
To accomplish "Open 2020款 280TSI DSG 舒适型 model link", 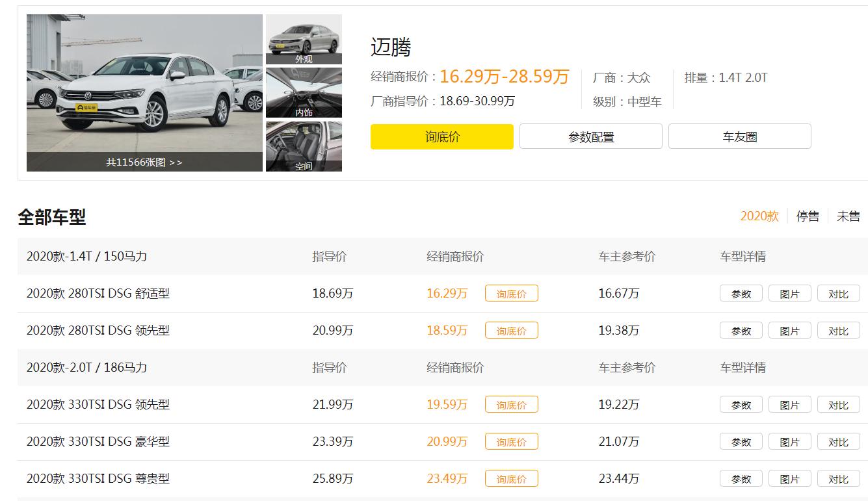I will point(98,294).
